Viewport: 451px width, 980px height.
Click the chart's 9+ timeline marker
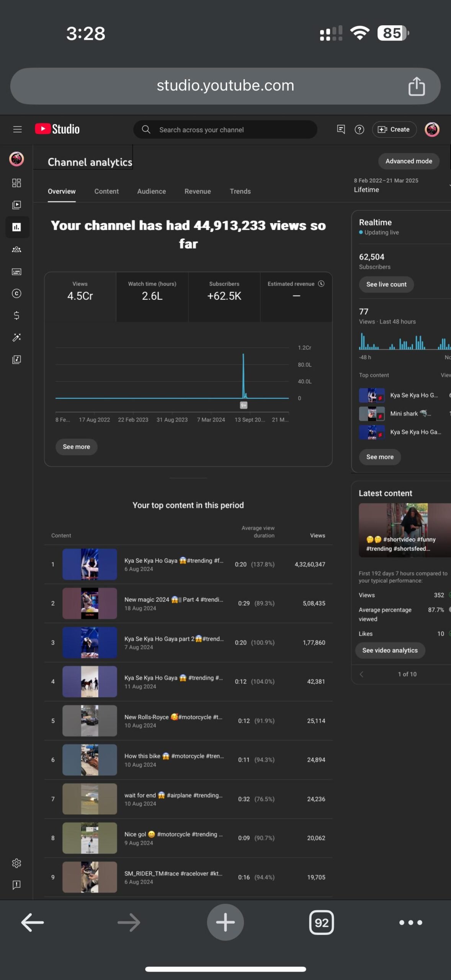coord(243,405)
